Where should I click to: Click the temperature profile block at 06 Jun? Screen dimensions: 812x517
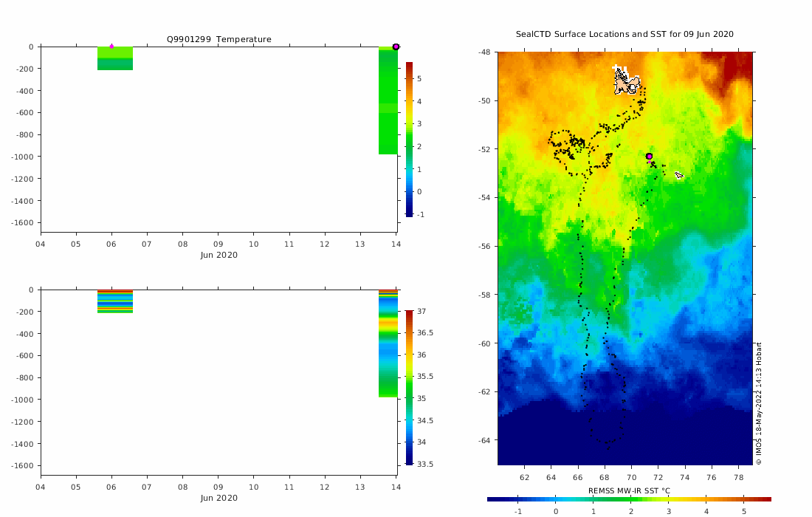(x=115, y=58)
